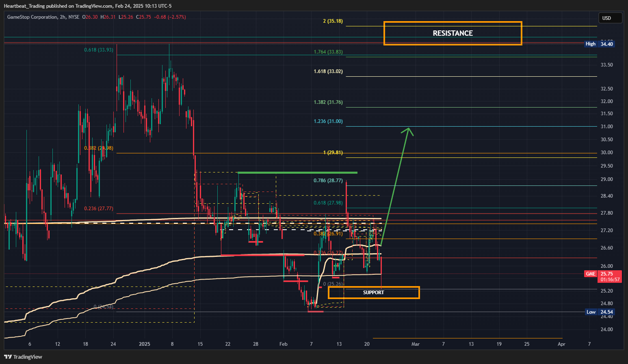Click the 30.50 price axis label
The image size is (628, 364).
click(x=606, y=140)
